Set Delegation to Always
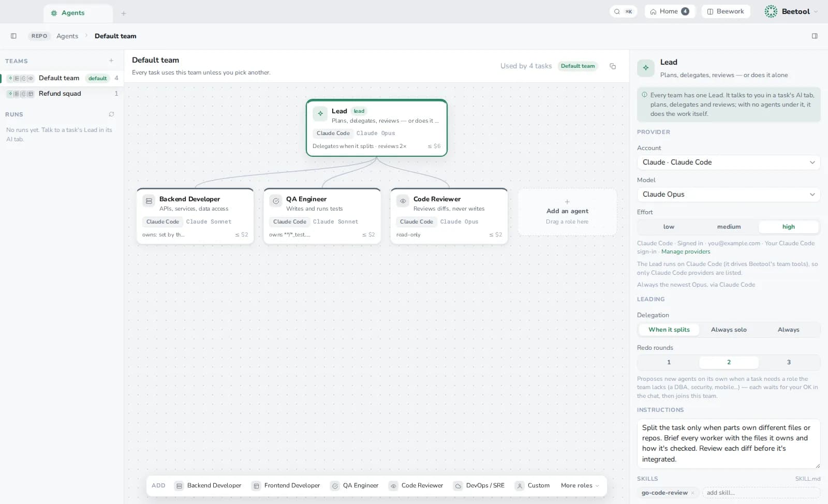 pyautogui.click(x=788, y=330)
